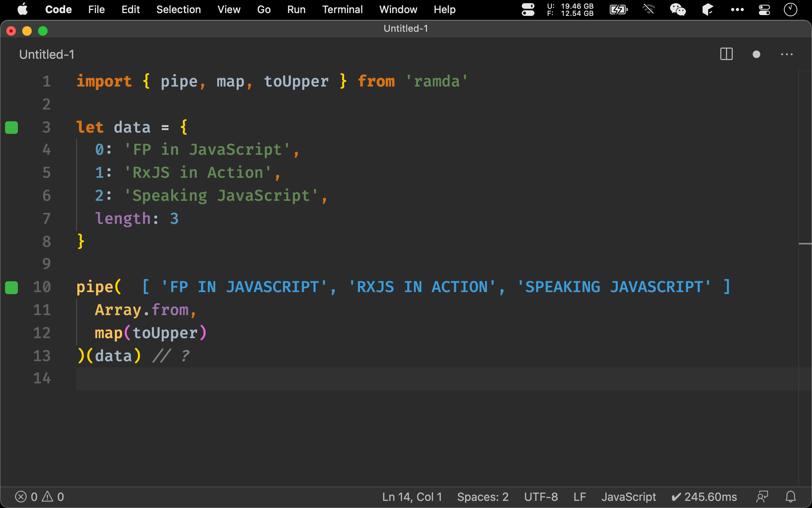The image size is (812, 508).
Task: Click the green full-screen window button
Action: (43, 31)
